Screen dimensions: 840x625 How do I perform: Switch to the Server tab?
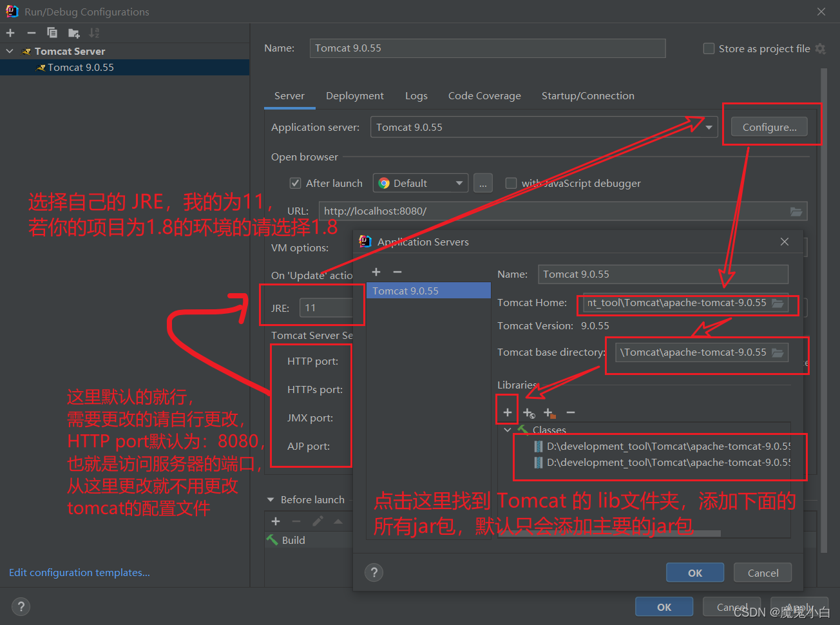click(x=289, y=96)
